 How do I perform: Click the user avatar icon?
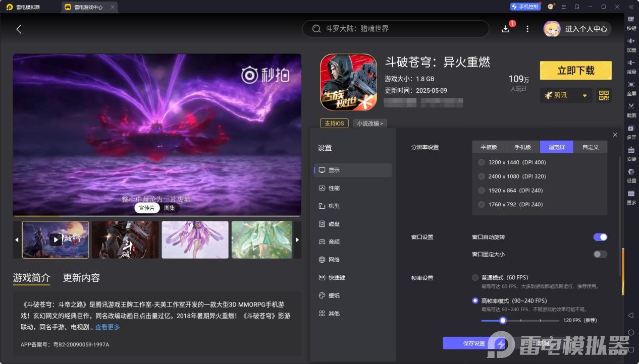click(x=552, y=29)
